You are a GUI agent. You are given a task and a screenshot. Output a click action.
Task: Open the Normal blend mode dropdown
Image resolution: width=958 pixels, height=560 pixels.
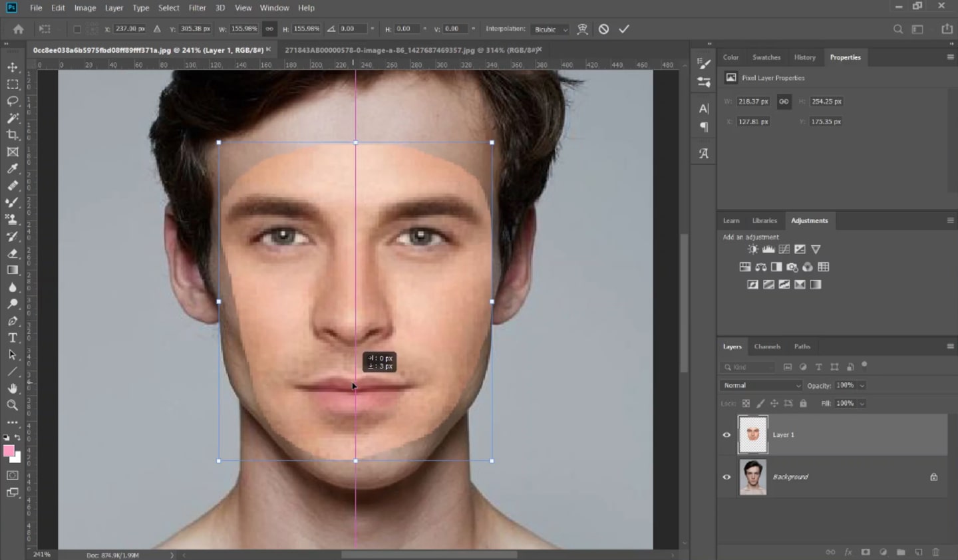760,385
